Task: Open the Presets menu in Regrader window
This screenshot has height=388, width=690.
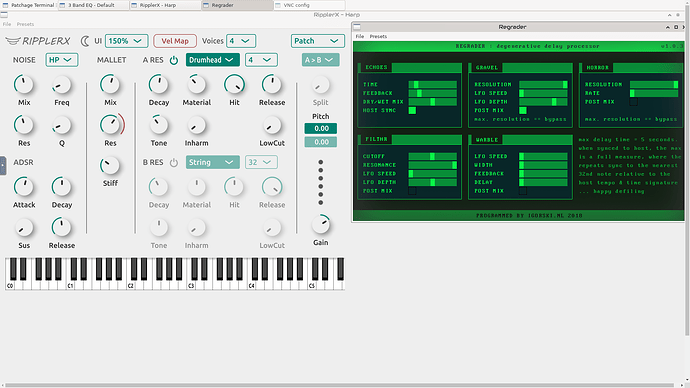Action: coord(378,37)
